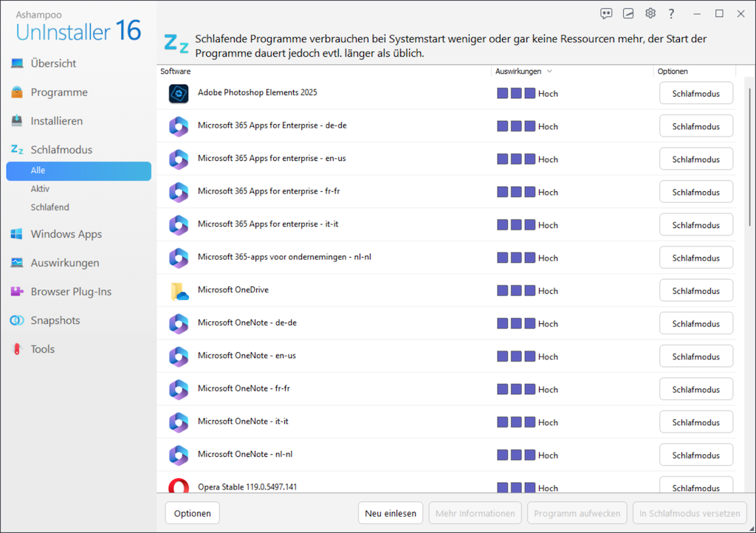Screen dimensions: 756x533
Task: Open Snapshots from the sidebar
Action: click(x=55, y=320)
